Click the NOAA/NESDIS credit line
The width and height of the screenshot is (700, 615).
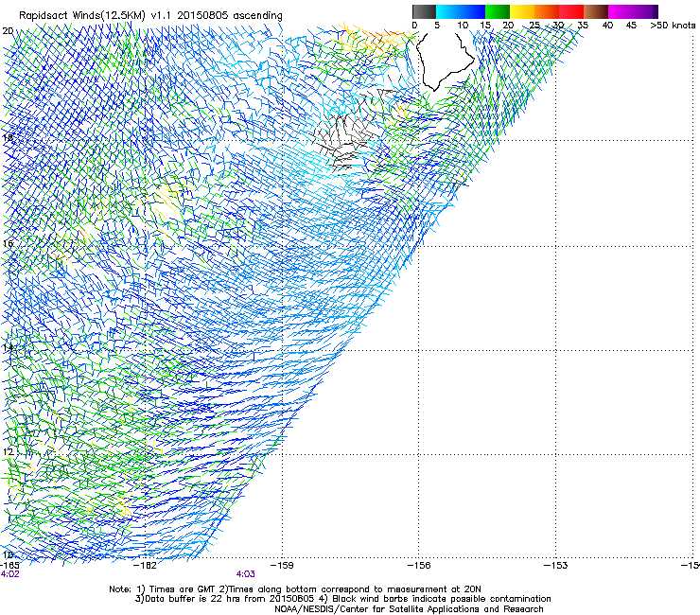pos(409,609)
